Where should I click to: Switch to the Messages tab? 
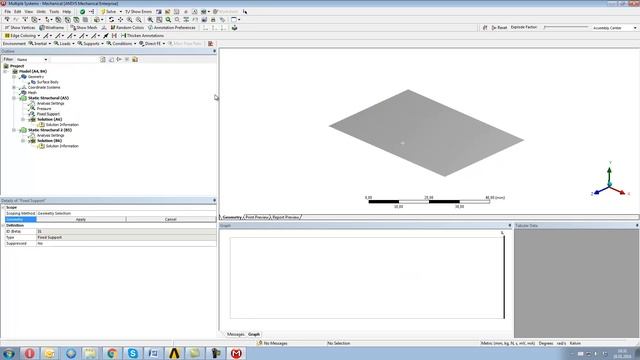click(236, 334)
